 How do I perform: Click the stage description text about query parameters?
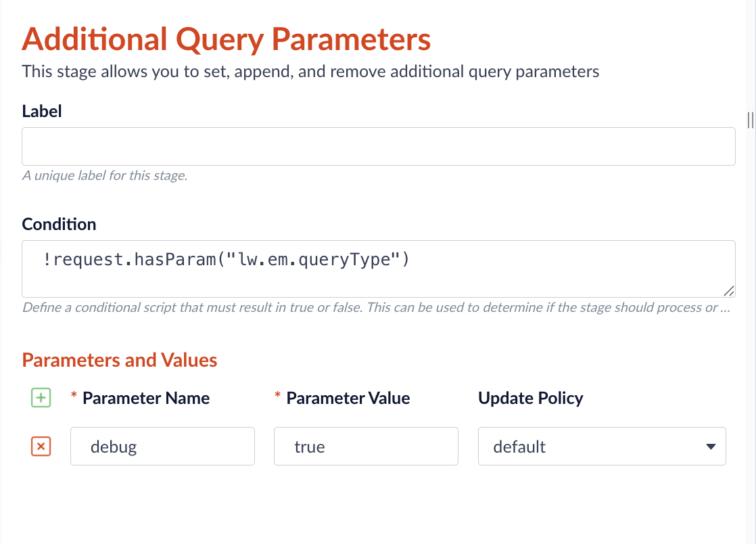click(x=310, y=71)
